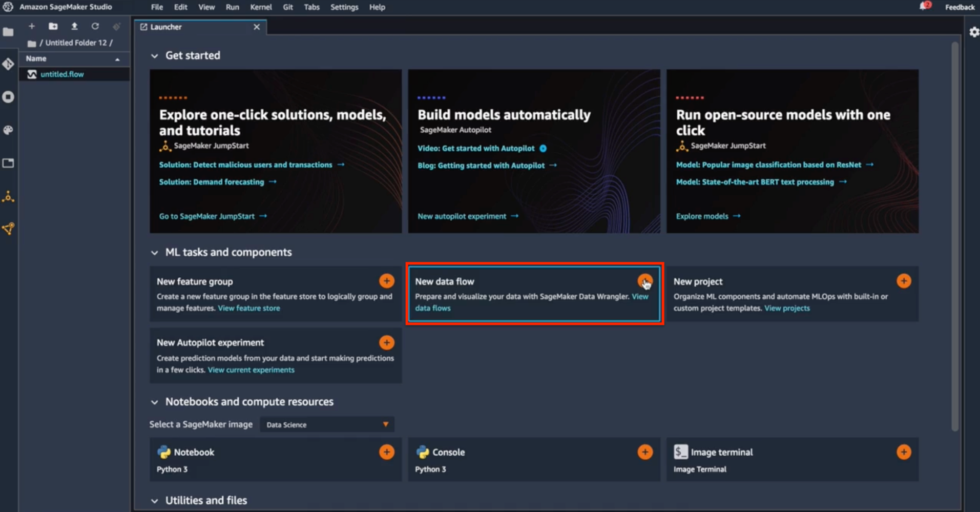Click plus icon on Notebook card
Viewport: 980px width, 512px height.
coord(387,452)
